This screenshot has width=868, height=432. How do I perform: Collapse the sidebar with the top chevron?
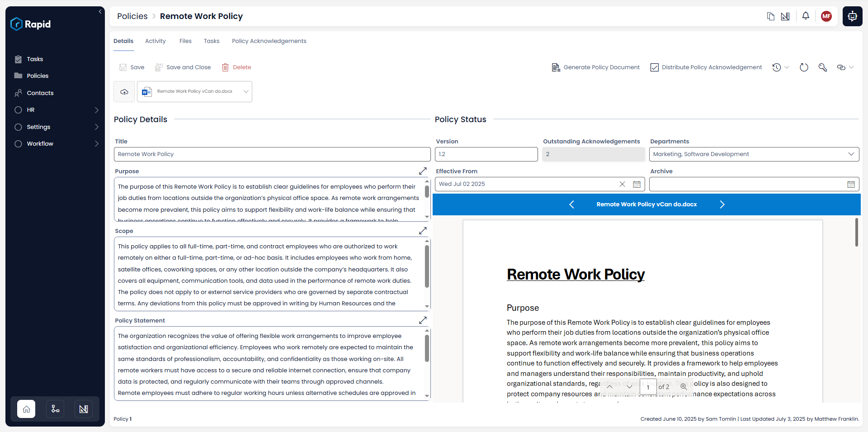point(100,12)
